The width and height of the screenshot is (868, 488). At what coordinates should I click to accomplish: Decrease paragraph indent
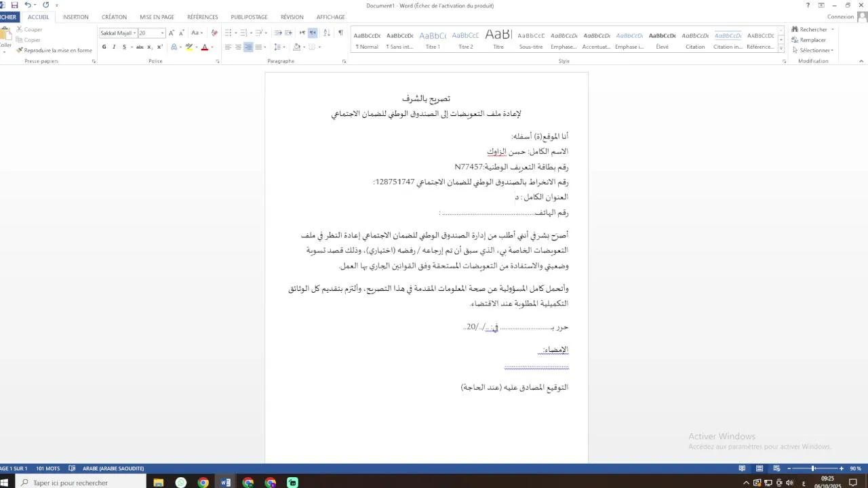(x=278, y=33)
